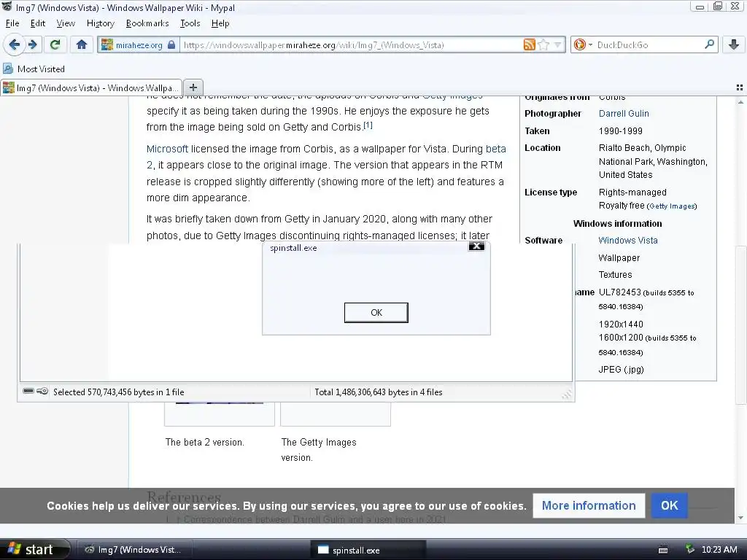Viewport: 747px width, 560px height.
Task: Click the Getty Images version thumbnail
Action: click(336, 413)
